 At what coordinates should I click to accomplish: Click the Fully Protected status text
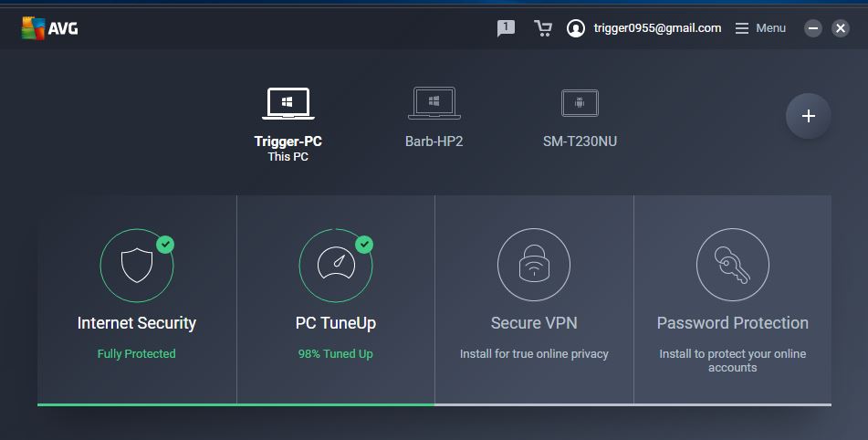point(136,353)
